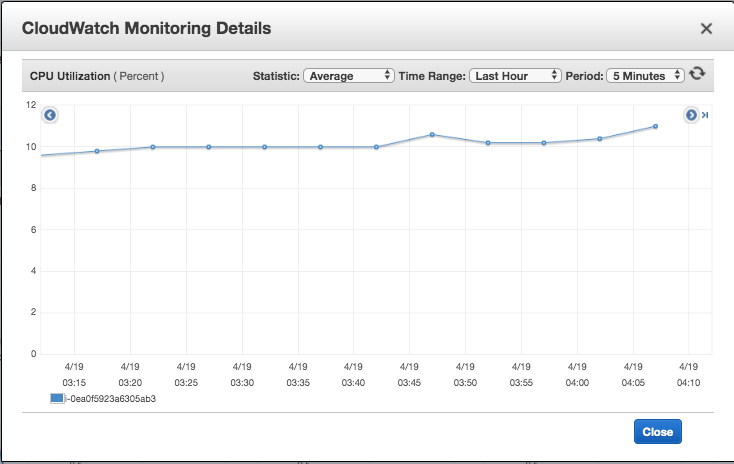This screenshot has height=464, width=734.
Task: Select the data point near 03:57
Action: click(544, 143)
